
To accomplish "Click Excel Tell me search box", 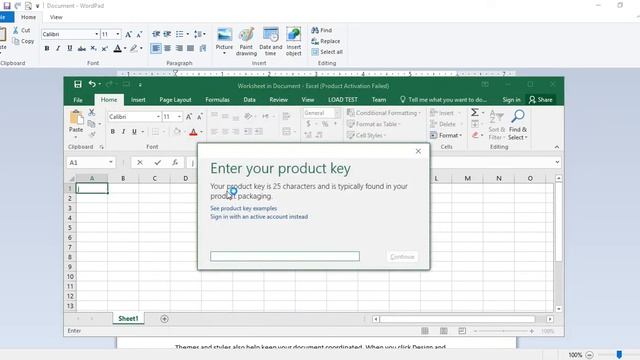I will [443, 100].
